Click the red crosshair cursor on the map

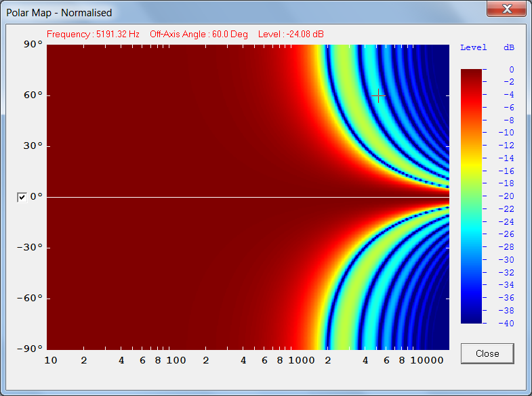[378, 96]
